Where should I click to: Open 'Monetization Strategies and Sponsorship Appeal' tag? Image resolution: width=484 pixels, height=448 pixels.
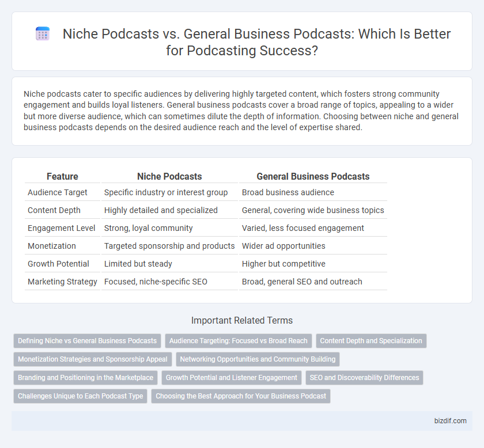point(93,359)
